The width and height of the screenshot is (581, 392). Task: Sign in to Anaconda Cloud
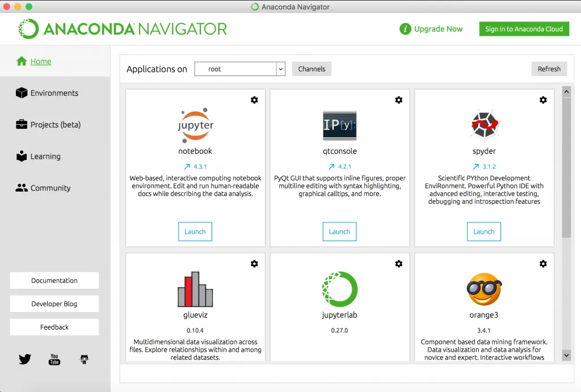[x=524, y=29]
